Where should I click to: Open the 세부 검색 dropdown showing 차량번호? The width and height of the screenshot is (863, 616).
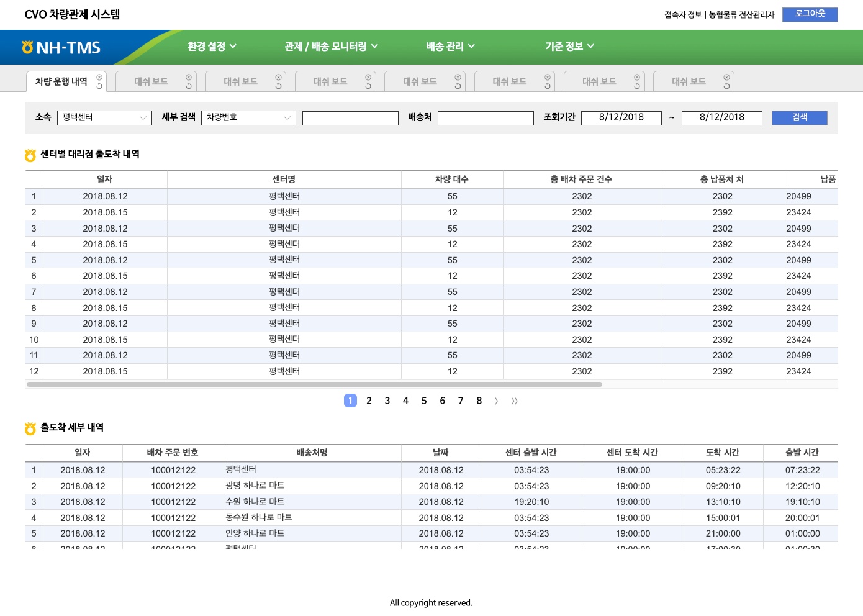click(x=248, y=117)
